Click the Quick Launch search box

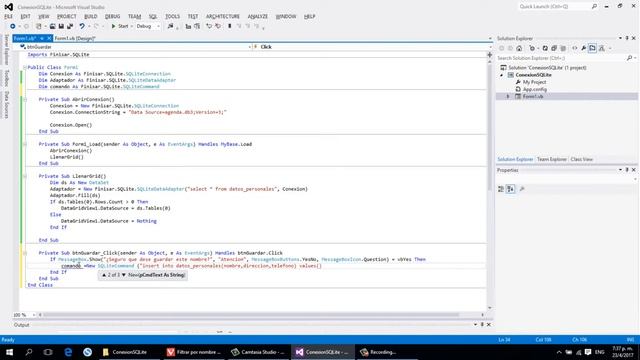(x=554, y=7)
